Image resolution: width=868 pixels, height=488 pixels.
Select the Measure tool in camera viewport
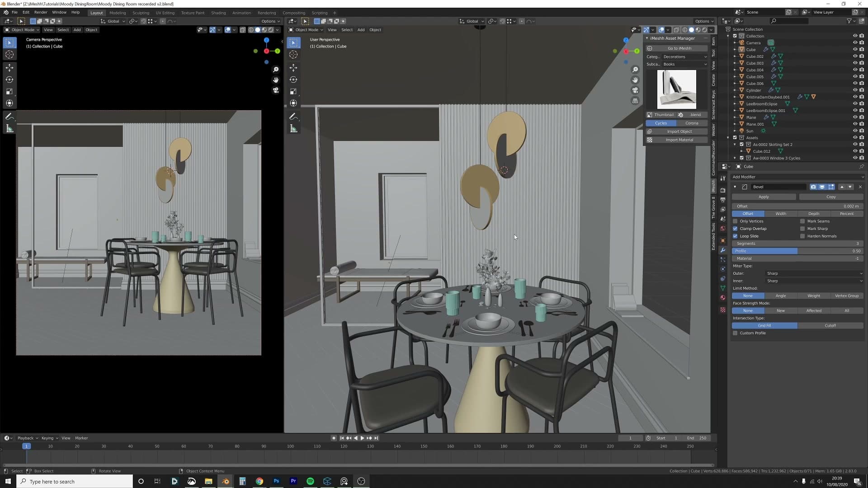pyautogui.click(x=9, y=129)
